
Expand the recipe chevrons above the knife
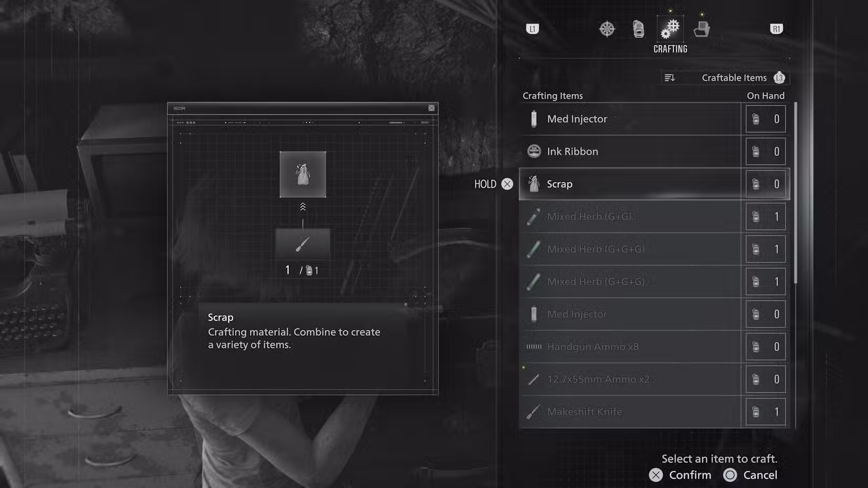[x=303, y=206]
